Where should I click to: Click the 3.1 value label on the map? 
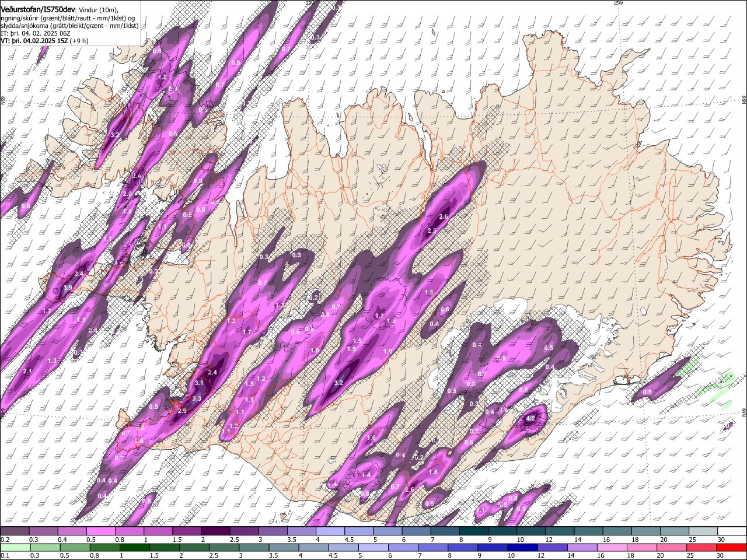[x=199, y=383]
